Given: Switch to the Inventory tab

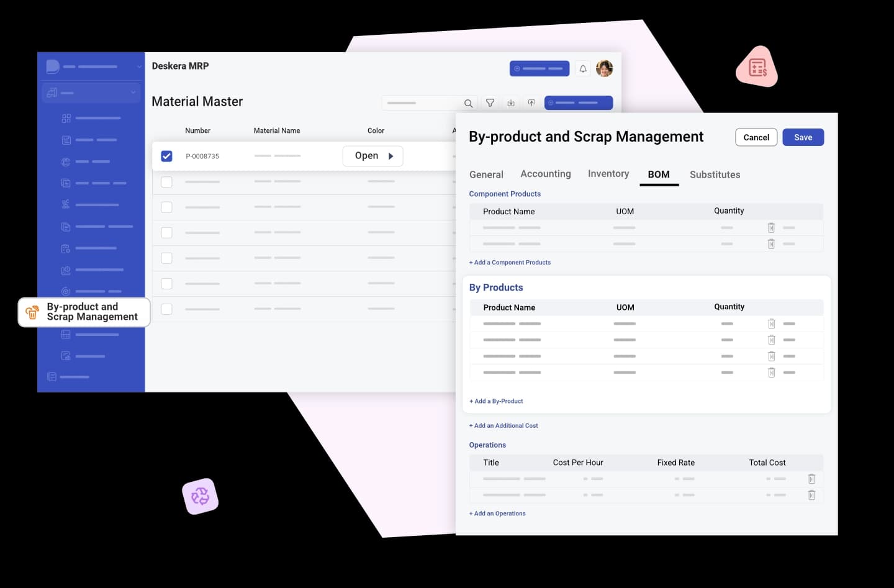Looking at the screenshot, I should point(608,174).
